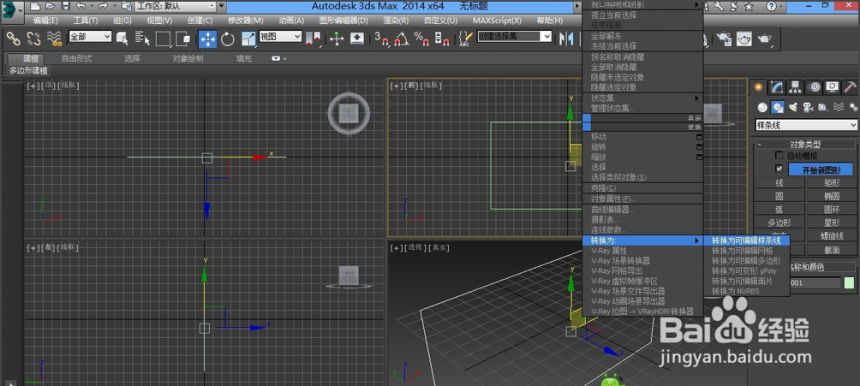The height and width of the screenshot is (386, 860).
Task: Click the New Scene icon in title bar
Action: 35,7
